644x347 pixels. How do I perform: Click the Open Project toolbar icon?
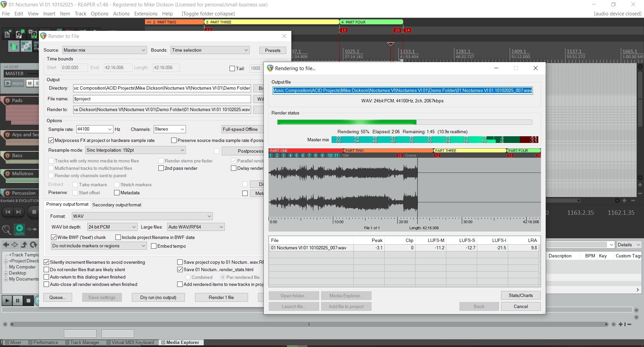coord(19,34)
